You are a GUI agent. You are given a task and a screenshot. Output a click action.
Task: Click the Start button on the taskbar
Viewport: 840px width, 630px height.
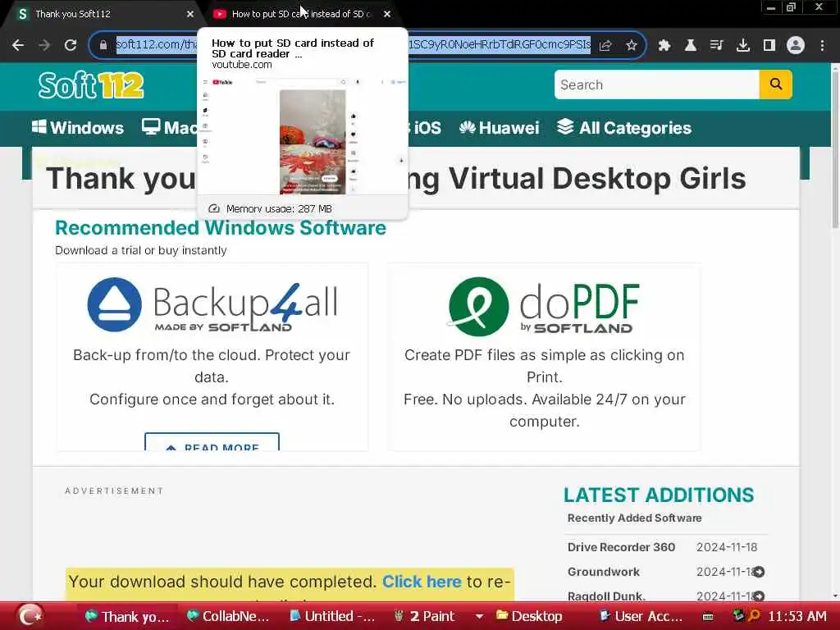[x=29, y=616]
